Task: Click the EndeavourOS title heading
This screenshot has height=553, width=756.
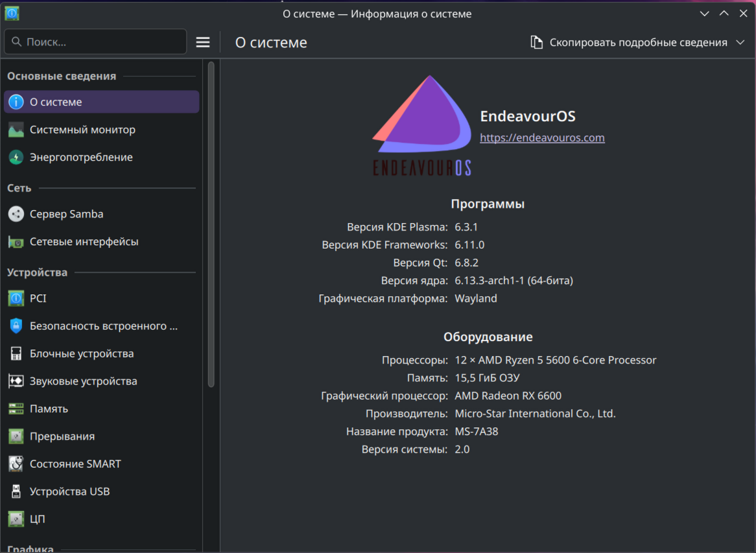Action: point(528,116)
